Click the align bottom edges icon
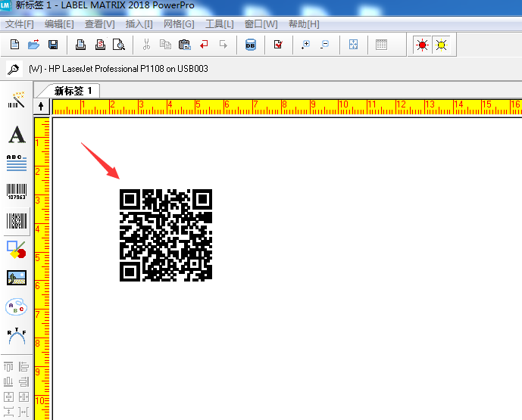The height and width of the screenshot is (420, 522). (8, 381)
